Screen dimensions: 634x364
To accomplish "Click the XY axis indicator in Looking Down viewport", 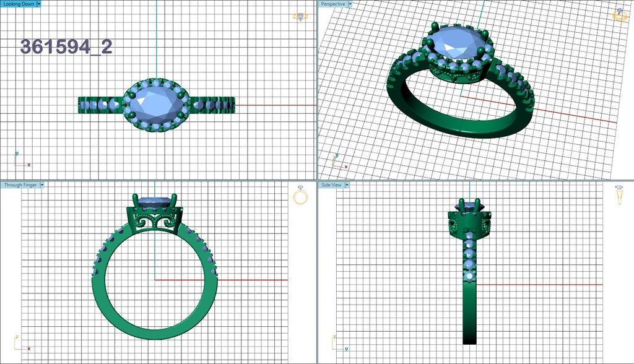I will (x=22, y=160).
